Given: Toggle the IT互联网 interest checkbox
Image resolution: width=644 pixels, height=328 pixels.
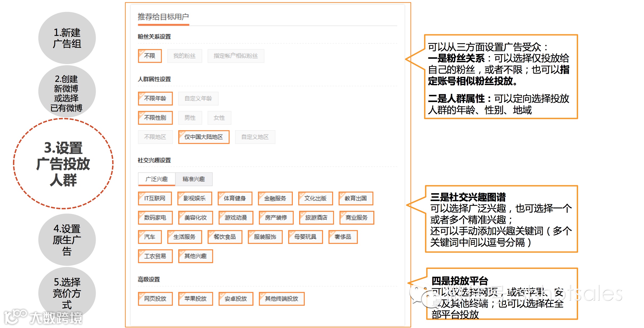Looking at the screenshot, I should [x=155, y=199].
